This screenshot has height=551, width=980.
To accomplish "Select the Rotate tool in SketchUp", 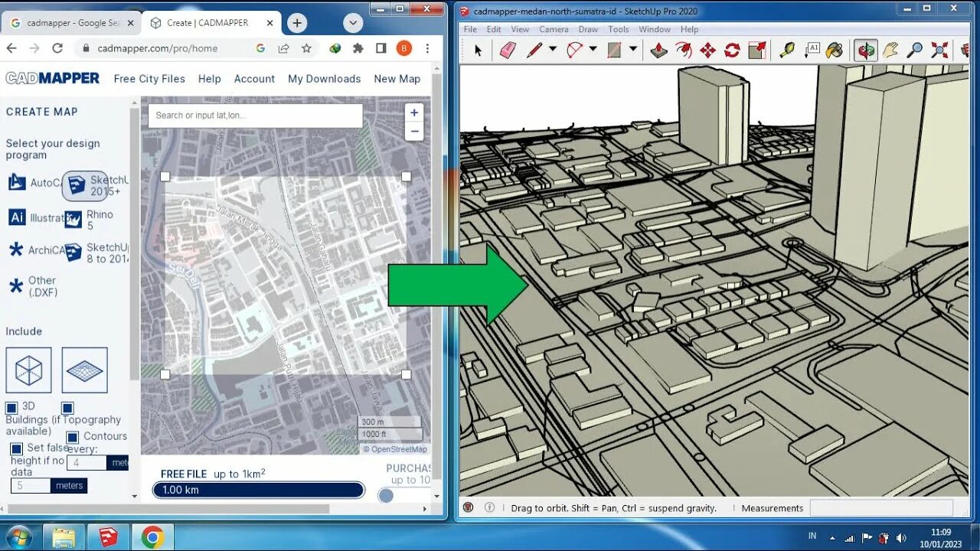I will click(x=732, y=51).
